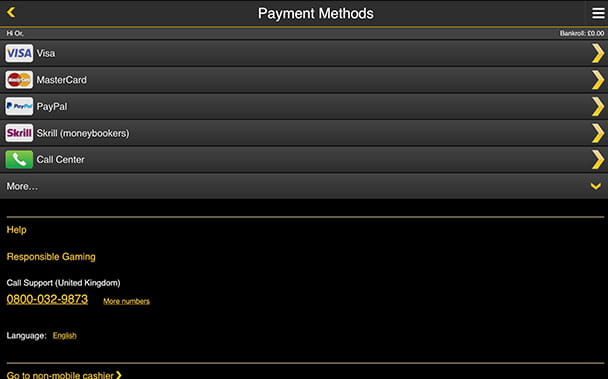Screen dimensions: 608x379
Task: Choose PayPal payment method label
Action: 52,106
